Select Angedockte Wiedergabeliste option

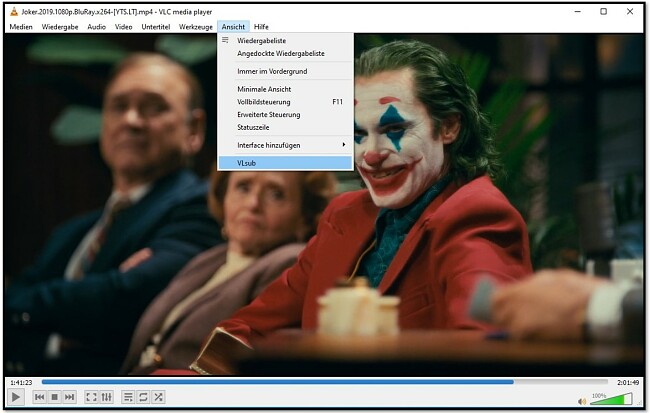point(285,53)
